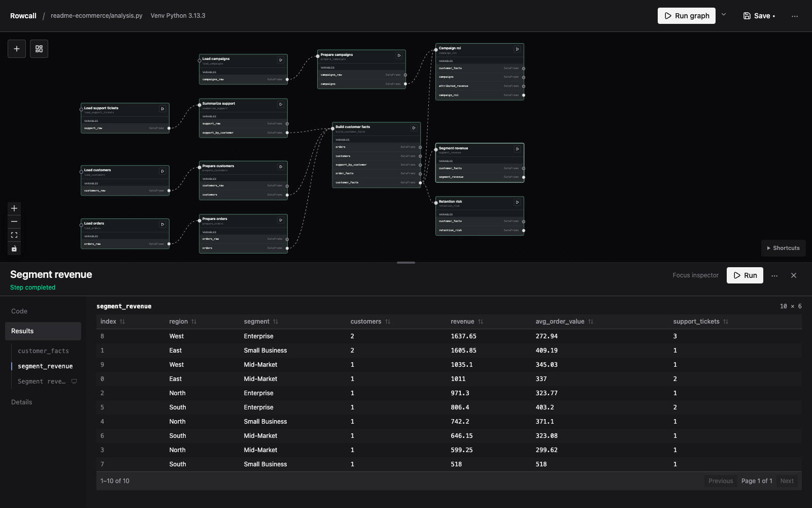Run the Segment revenue step from inspector

745,275
